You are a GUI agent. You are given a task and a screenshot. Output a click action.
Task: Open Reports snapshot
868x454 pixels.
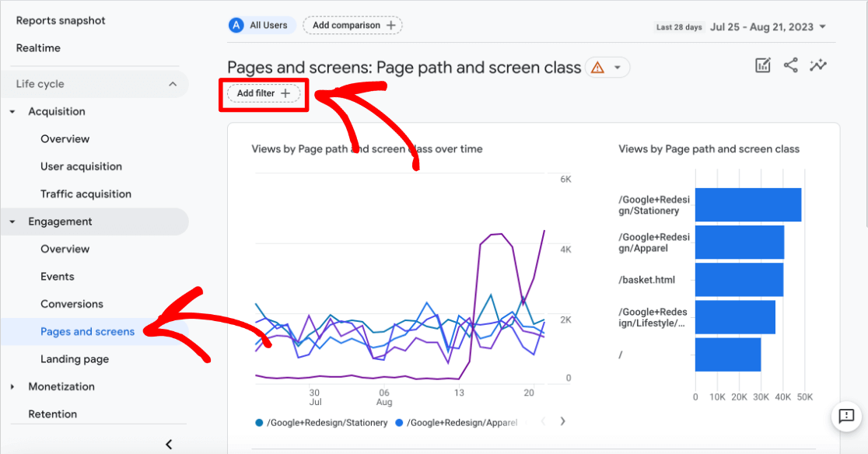[x=61, y=20]
